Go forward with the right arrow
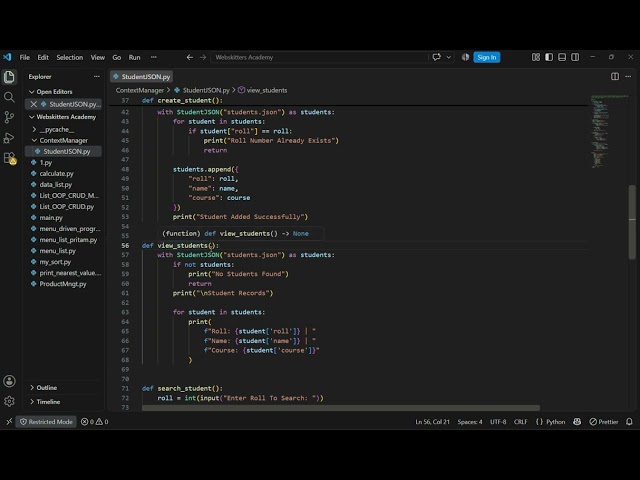 (203, 57)
